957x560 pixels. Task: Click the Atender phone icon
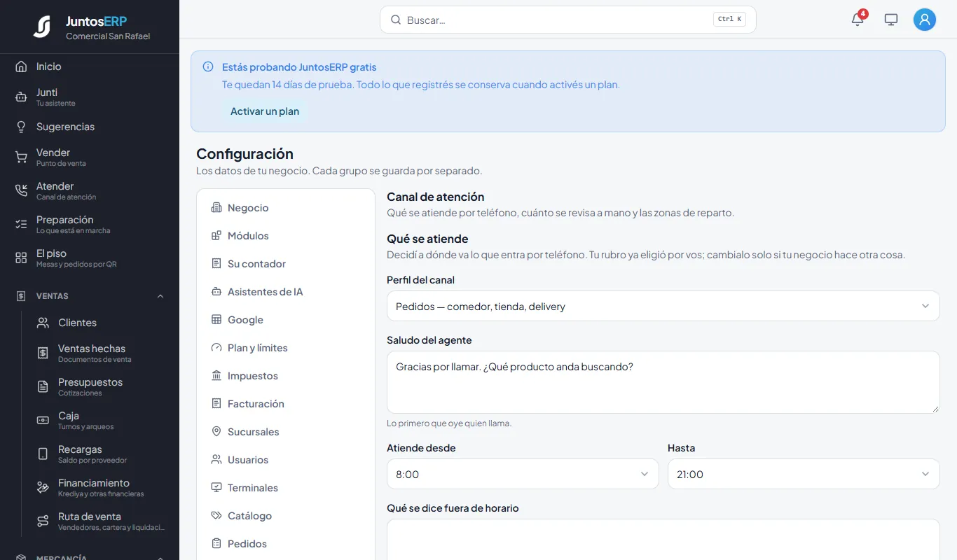(21, 191)
